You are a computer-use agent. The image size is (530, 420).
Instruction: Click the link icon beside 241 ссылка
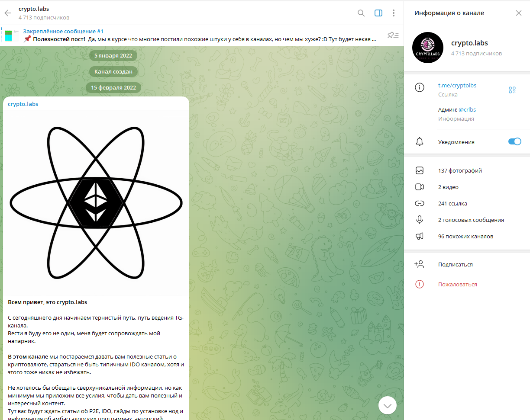419,204
